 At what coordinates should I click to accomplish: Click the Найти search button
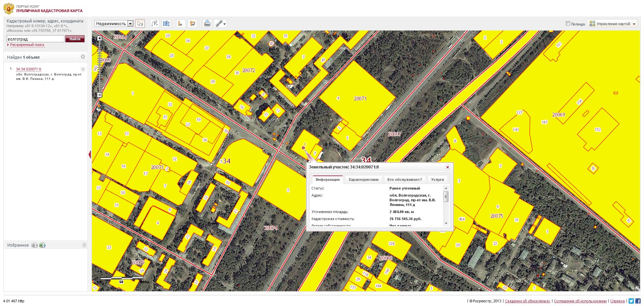(75, 39)
